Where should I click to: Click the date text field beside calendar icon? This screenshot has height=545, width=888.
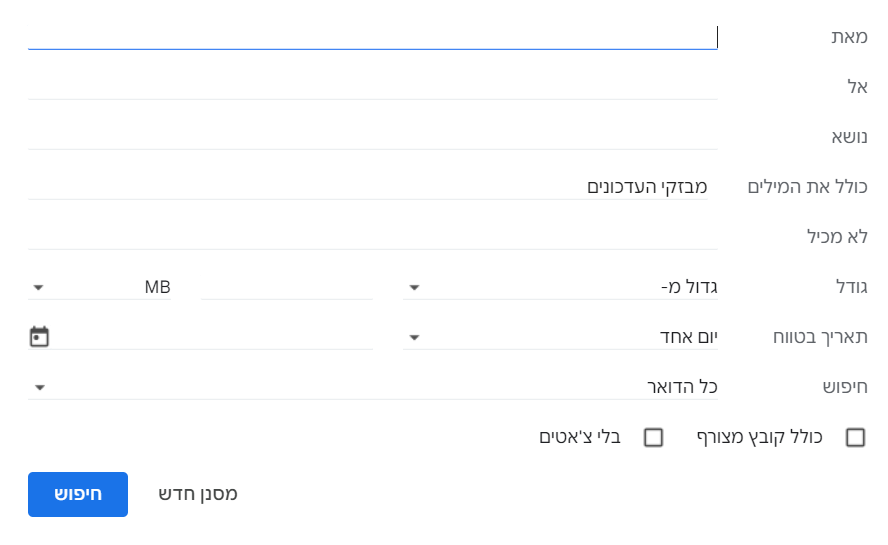[210, 337]
